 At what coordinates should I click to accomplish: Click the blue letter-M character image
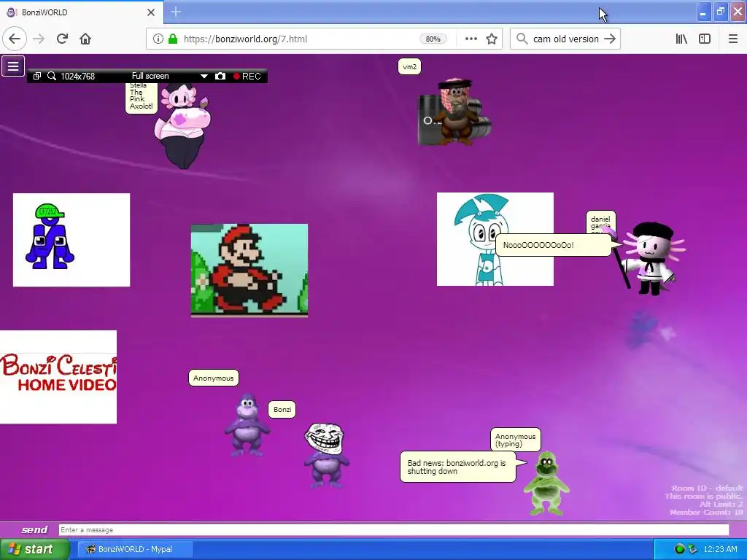71,240
